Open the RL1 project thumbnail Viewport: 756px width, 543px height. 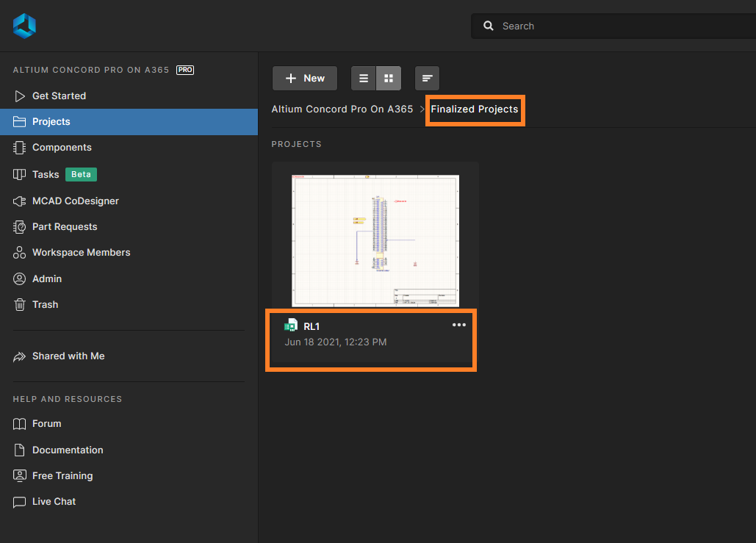pyautogui.click(x=375, y=240)
